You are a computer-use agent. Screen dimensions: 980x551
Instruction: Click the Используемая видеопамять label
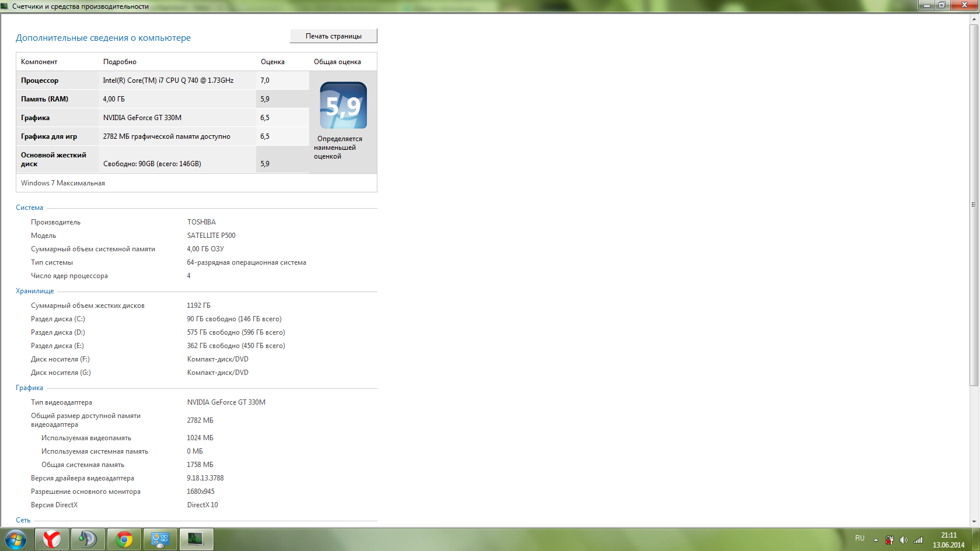86,438
